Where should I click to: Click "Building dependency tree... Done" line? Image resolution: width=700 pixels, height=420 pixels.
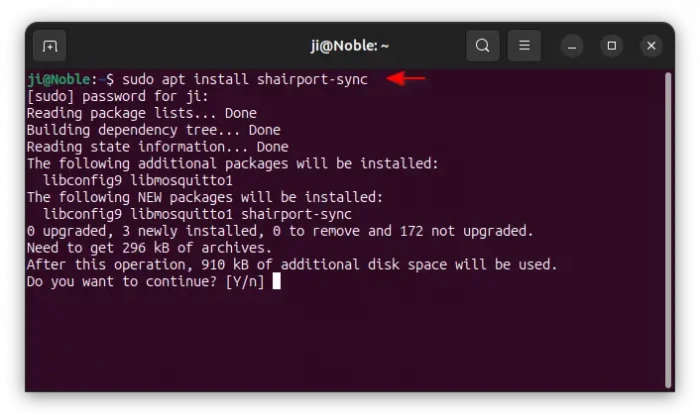click(154, 130)
